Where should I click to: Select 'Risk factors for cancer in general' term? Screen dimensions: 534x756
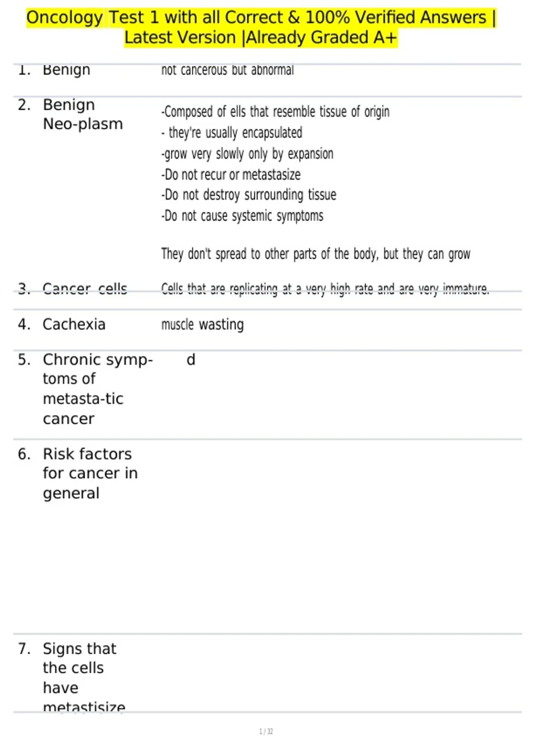tap(90, 474)
